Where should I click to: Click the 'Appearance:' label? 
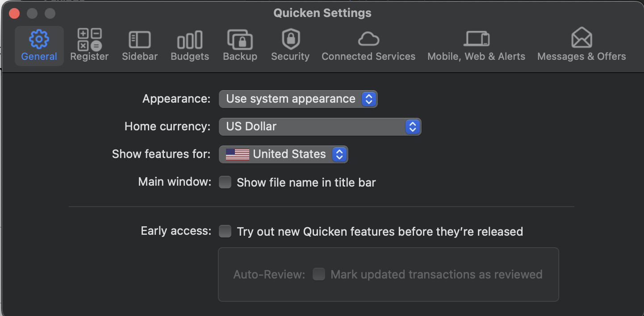(x=176, y=99)
